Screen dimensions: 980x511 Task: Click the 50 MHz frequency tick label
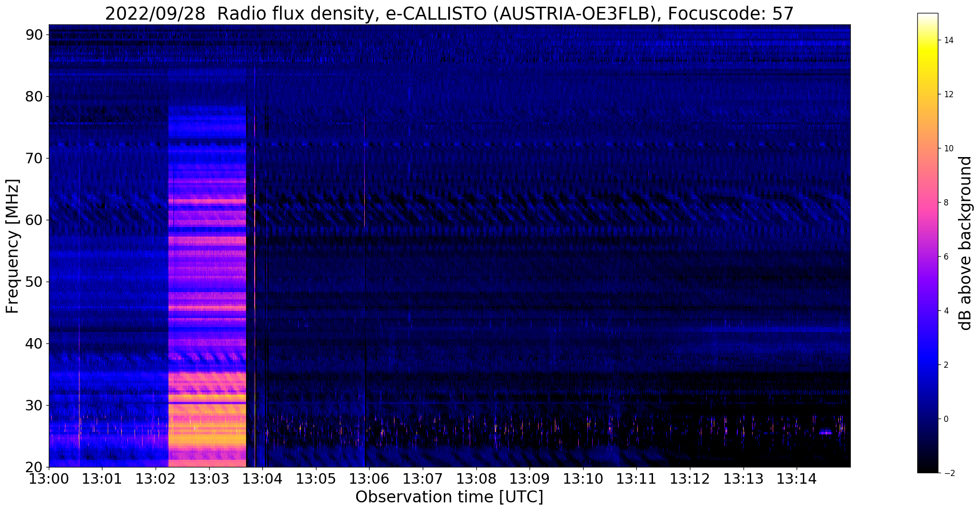click(x=34, y=282)
